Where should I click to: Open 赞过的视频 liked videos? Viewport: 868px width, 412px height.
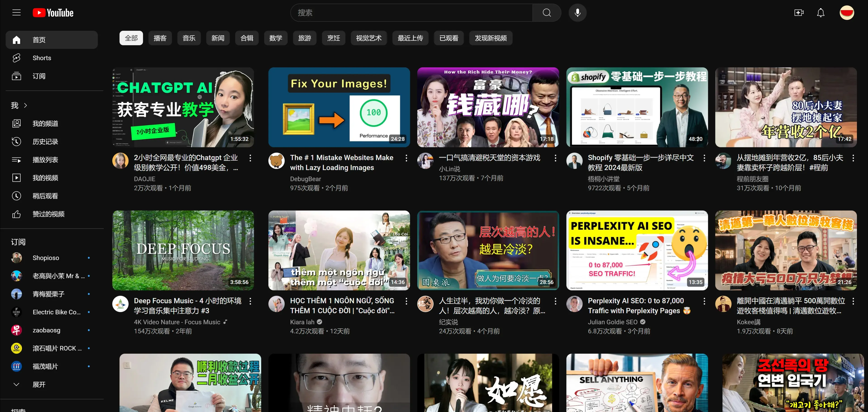pyautogui.click(x=52, y=214)
